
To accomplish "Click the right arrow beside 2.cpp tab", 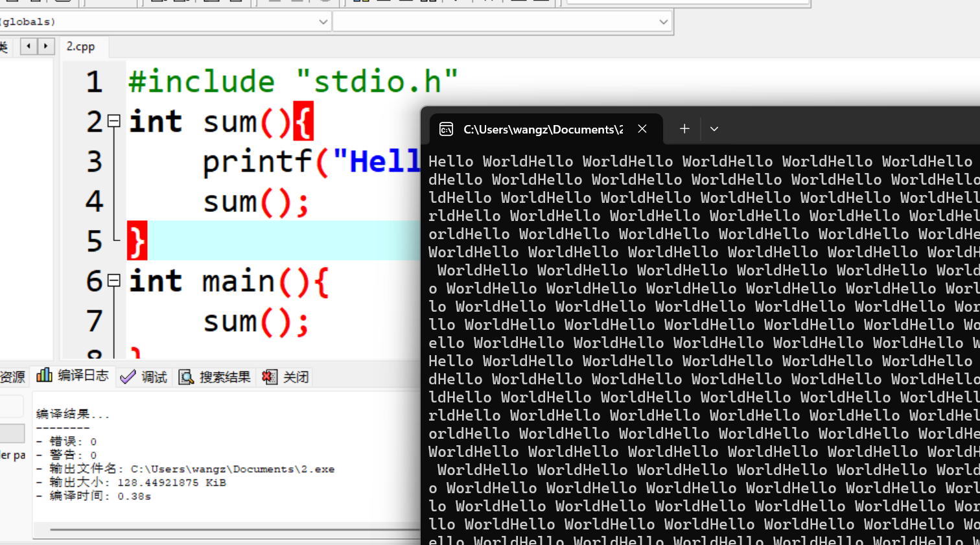I will [x=45, y=46].
